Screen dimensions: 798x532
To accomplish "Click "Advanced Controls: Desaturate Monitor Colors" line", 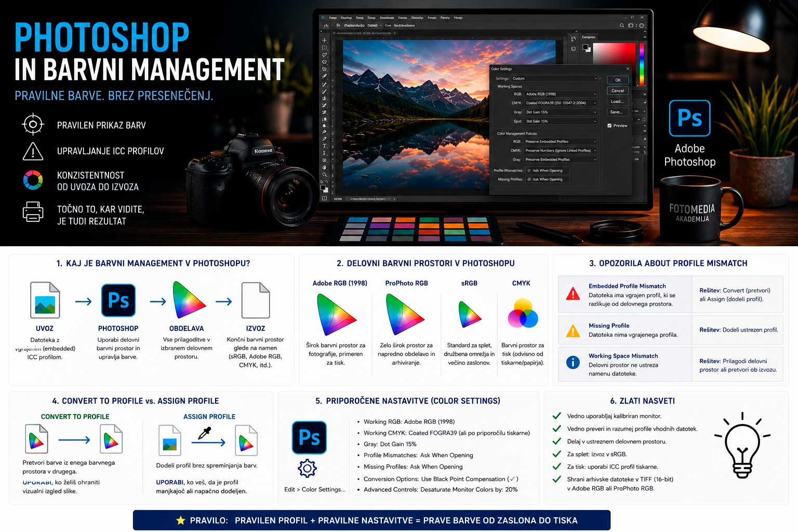I will pos(441,489).
